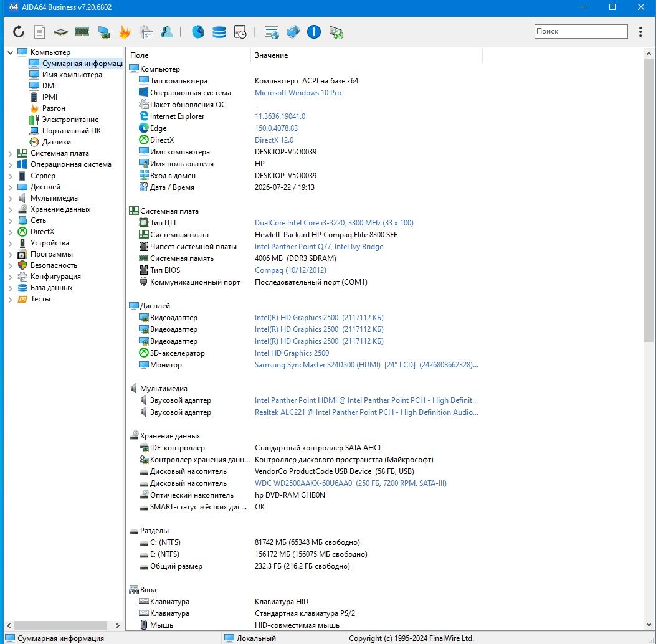Click the remote connection toolbar icon
Screen dimensions: 656x644
click(x=336, y=32)
